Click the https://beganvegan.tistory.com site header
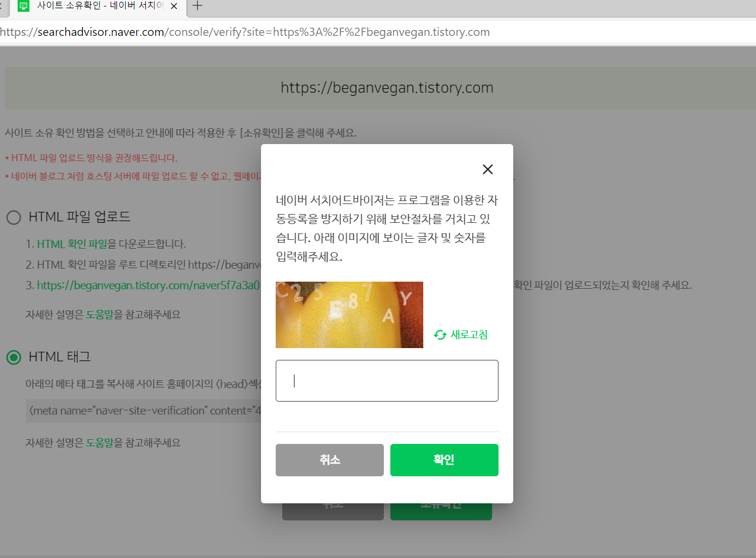Viewport: 756px width, 558px height. (x=387, y=88)
